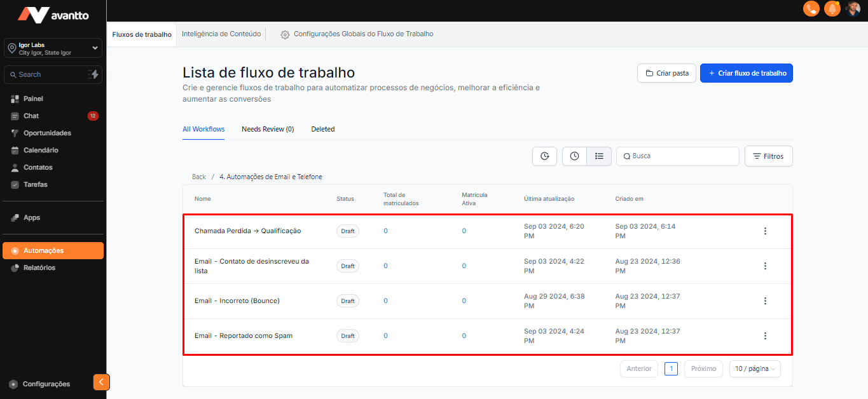Open options menu for Chamada Perdida workflow
Image resolution: width=868 pixels, height=399 pixels.
pos(765,231)
